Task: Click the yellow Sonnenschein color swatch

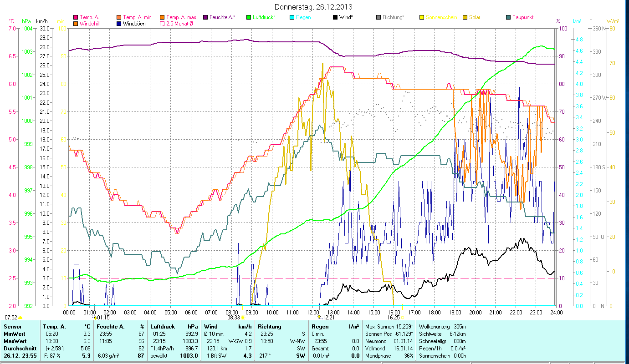Action: (x=422, y=17)
